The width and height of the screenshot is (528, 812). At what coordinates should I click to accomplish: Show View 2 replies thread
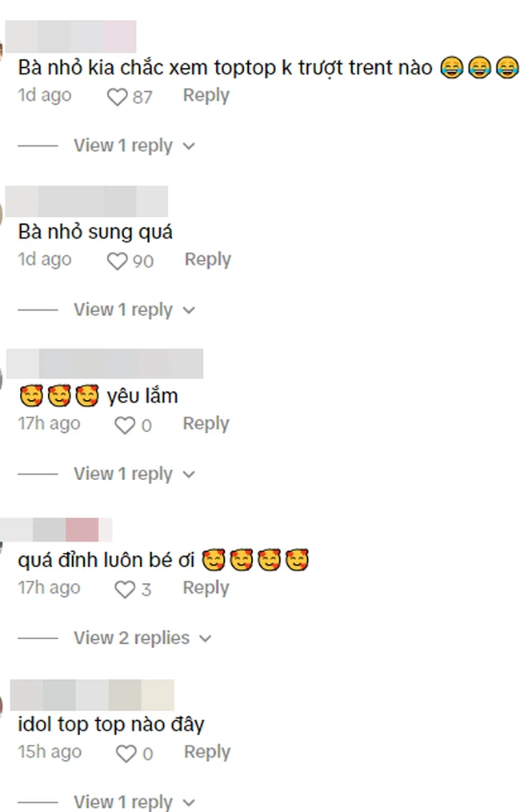142,638
